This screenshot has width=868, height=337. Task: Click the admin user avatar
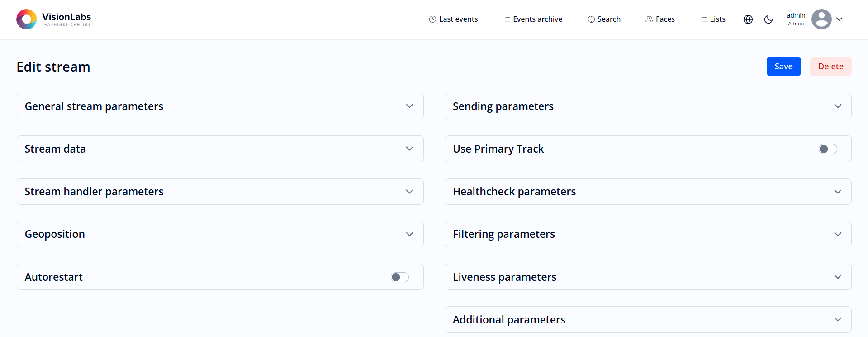point(821,19)
